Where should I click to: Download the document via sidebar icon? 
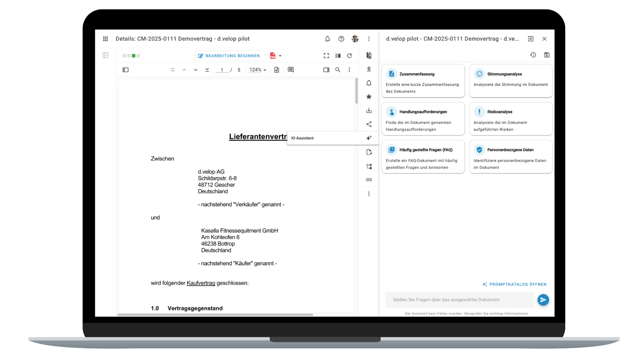click(369, 111)
